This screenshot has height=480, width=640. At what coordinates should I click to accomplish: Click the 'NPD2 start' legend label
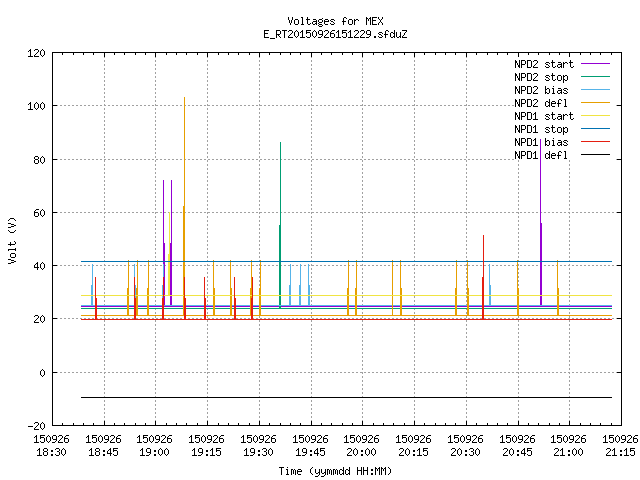(x=544, y=64)
